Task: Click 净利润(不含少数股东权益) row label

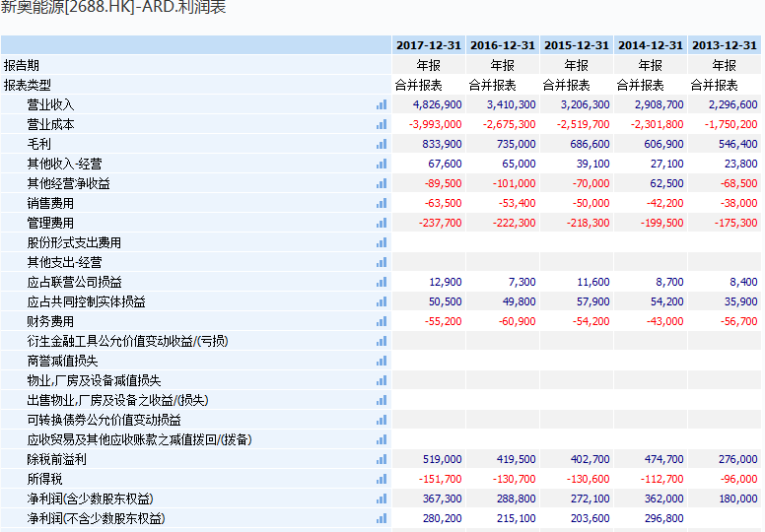Action: 96,518
